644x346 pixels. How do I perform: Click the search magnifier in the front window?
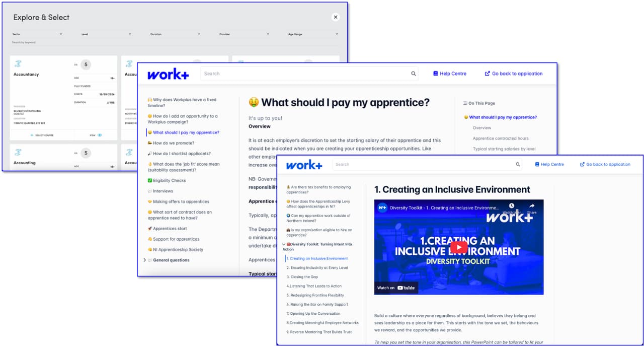(518, 165)
